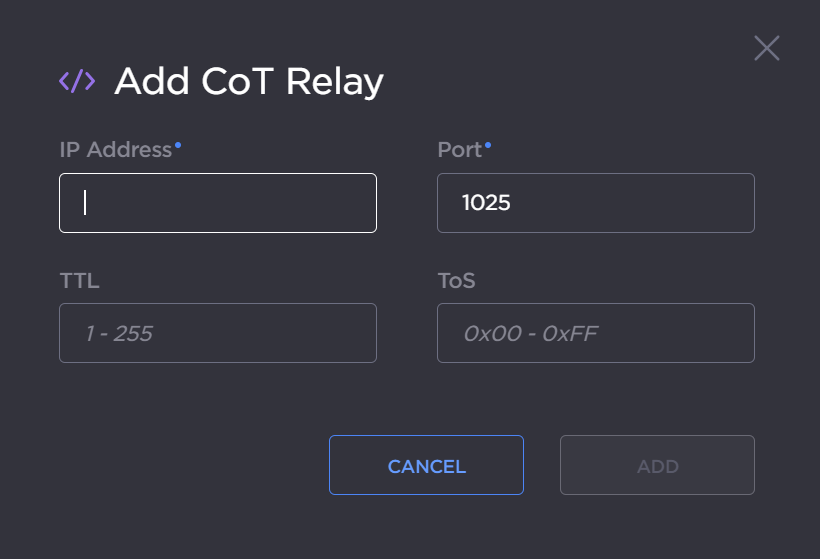
Task: Click the ADD button
Action: pyautogui.click(x=657, y=465)
